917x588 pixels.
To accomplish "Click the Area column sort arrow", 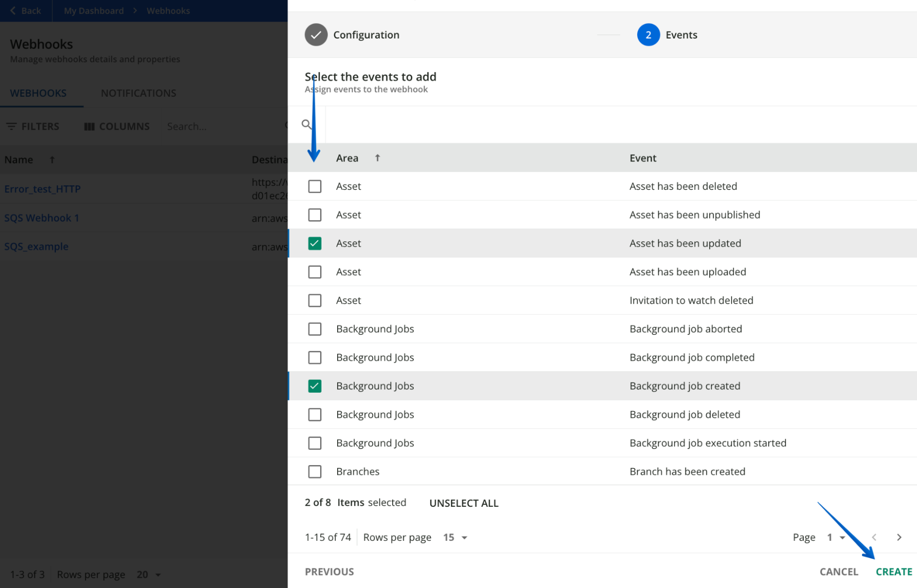I will click(377, 157).
